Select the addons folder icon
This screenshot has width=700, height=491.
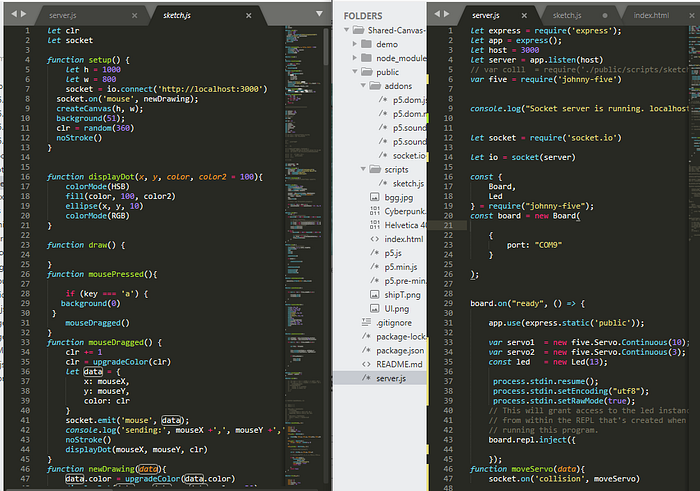click(x=375, y=85)
